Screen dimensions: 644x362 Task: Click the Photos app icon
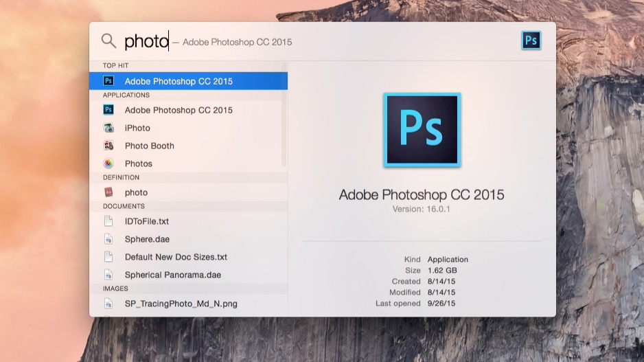pos(108,163)
